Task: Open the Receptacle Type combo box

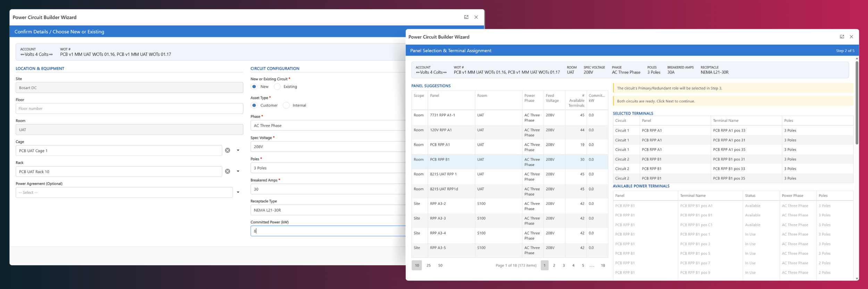Action: click(x=328, y=210)
